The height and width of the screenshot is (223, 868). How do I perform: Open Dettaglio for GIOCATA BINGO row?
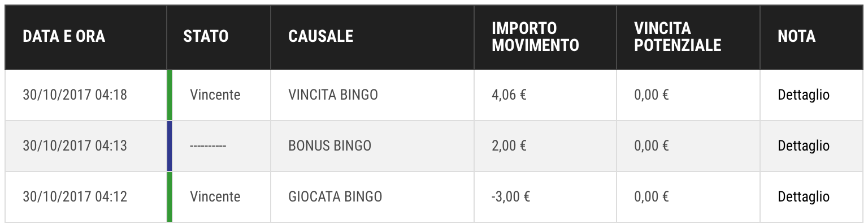point(803,197)
